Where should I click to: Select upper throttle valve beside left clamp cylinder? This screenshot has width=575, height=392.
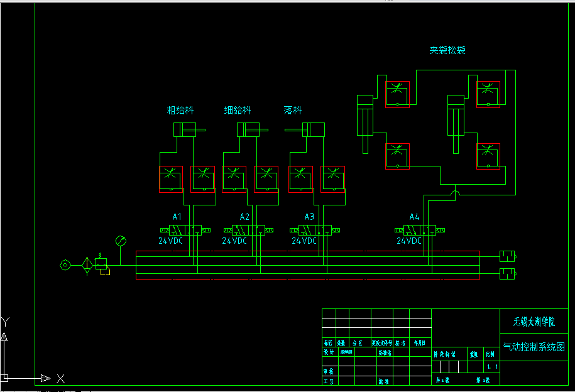click(398, 95)
